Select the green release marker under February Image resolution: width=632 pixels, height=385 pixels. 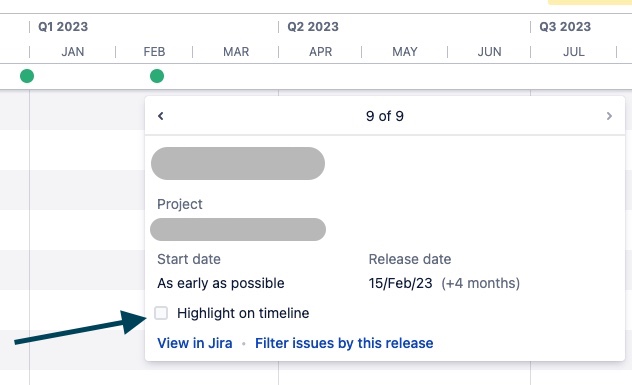(157, 76)
